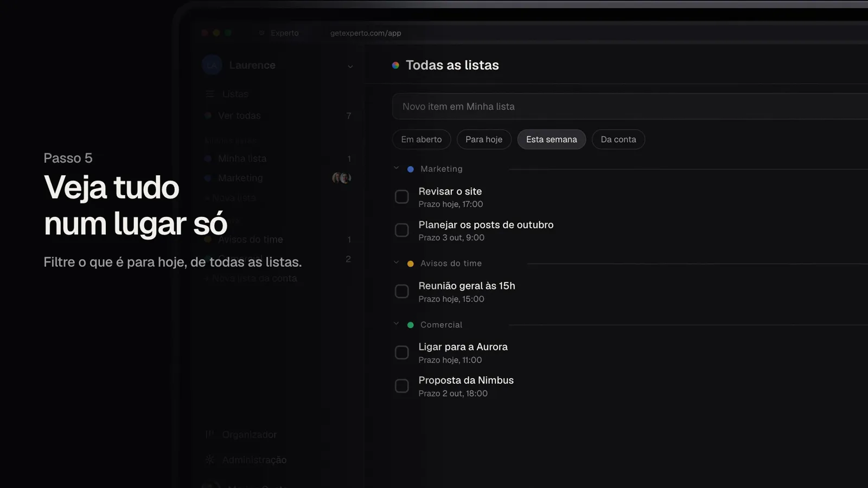Click the getexperto.com/app address bar
The image size is (868, 488).
pyautogui.click(x=366, y=33)
